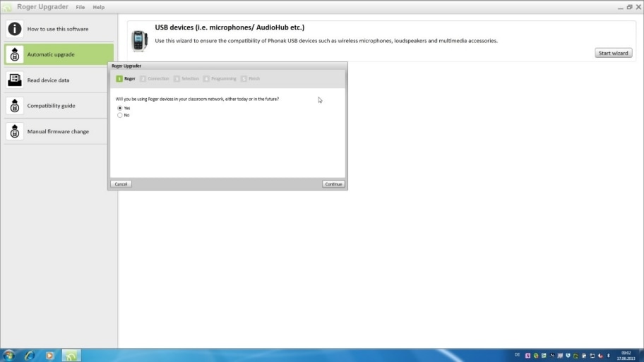Open Internet Explorer from the taskbar
Image resolution: width=644 pixels, height=362 pixels.
(x=30, y=355)
